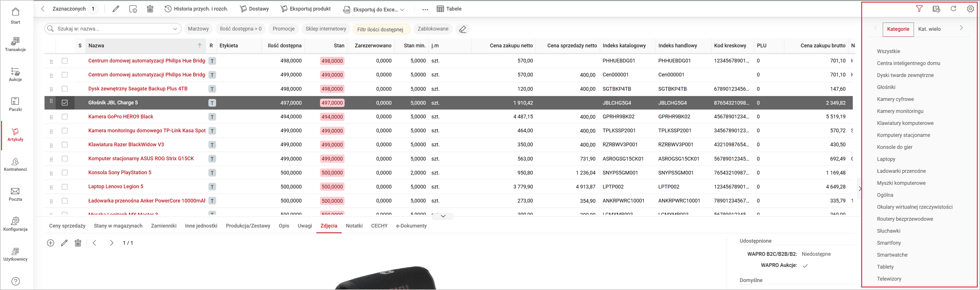This screenshot has width=980, height=290.
Task: Switch to the Stany w magazynach tab
Action: pos(118,226)
